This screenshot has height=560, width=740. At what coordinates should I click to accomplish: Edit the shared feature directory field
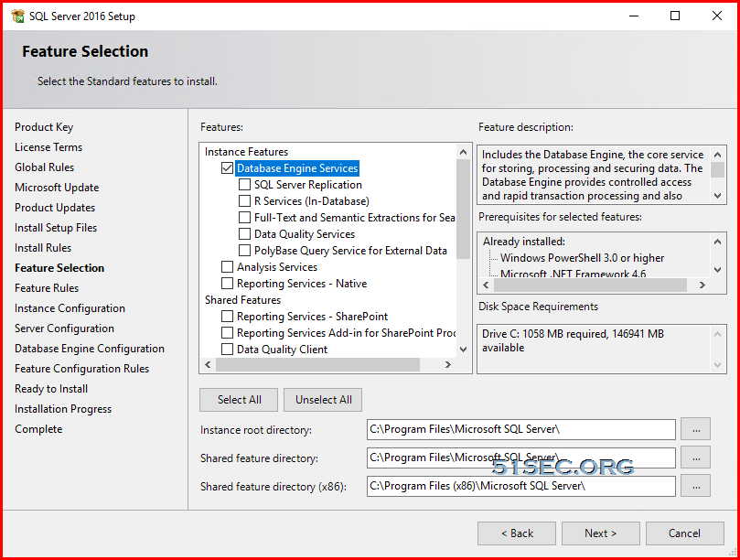click(x=521, y=458)
